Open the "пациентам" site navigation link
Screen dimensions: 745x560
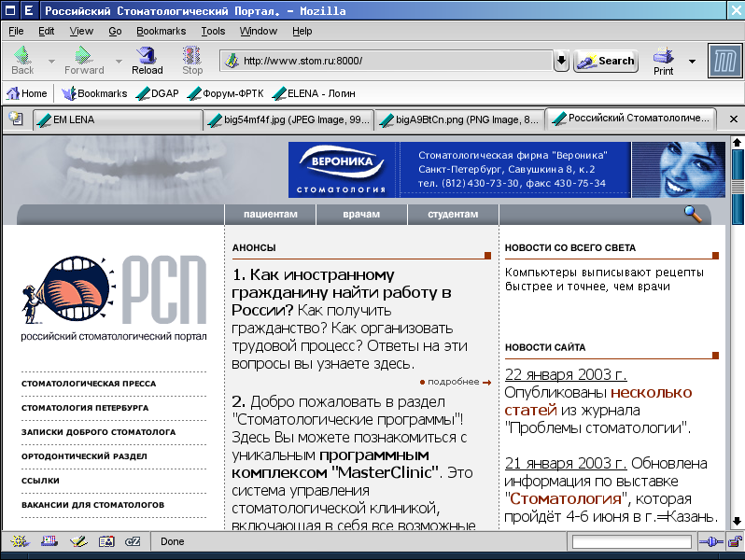pos(270,214)
